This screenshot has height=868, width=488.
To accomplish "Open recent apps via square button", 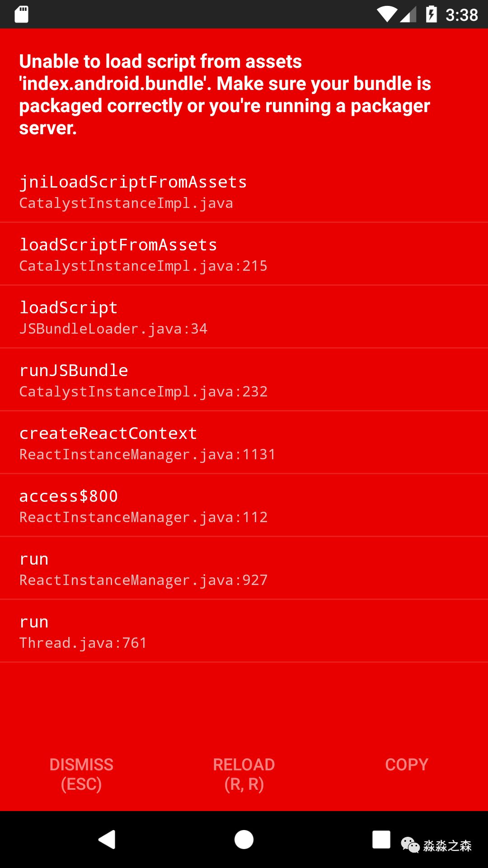I will [381, 840].
